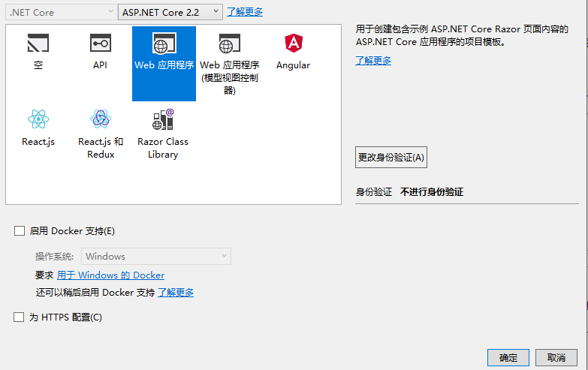
Task: Select the Empty (空) project template icon
Action: pos(38,43)
